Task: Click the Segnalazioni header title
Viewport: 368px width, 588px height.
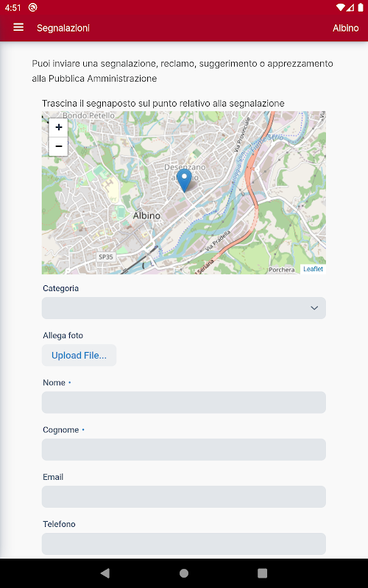Action: pyautogui.click(x=63, y=28)
